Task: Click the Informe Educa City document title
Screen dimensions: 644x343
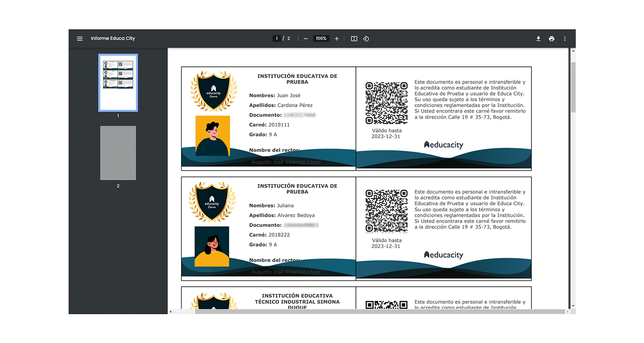Action: [113, 39]
